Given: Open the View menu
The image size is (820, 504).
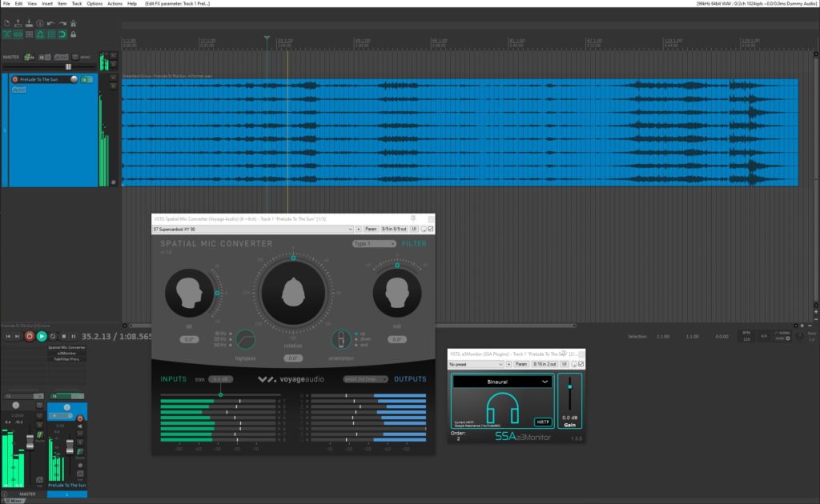Looking at the screenshot, I should (x=32, y=3).
